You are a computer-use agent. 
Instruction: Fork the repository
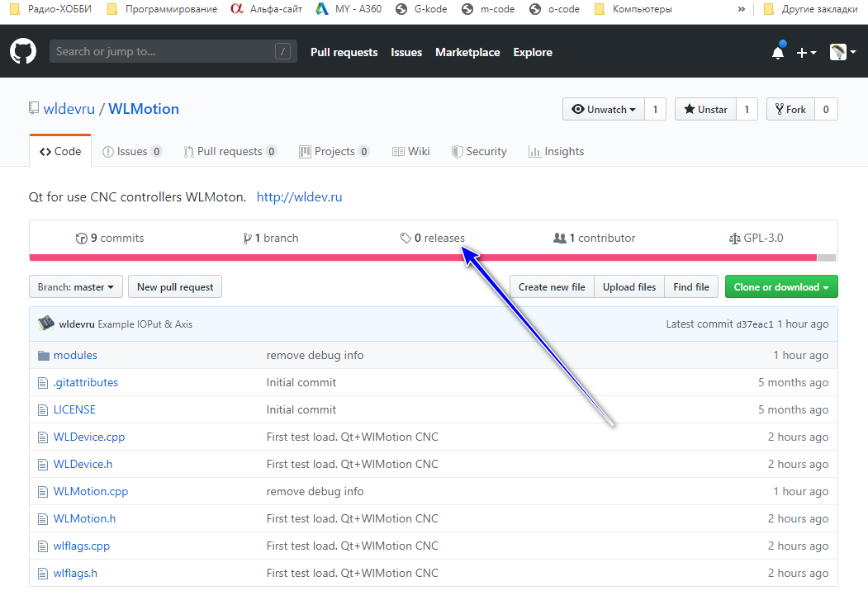[x=790, y=109]
